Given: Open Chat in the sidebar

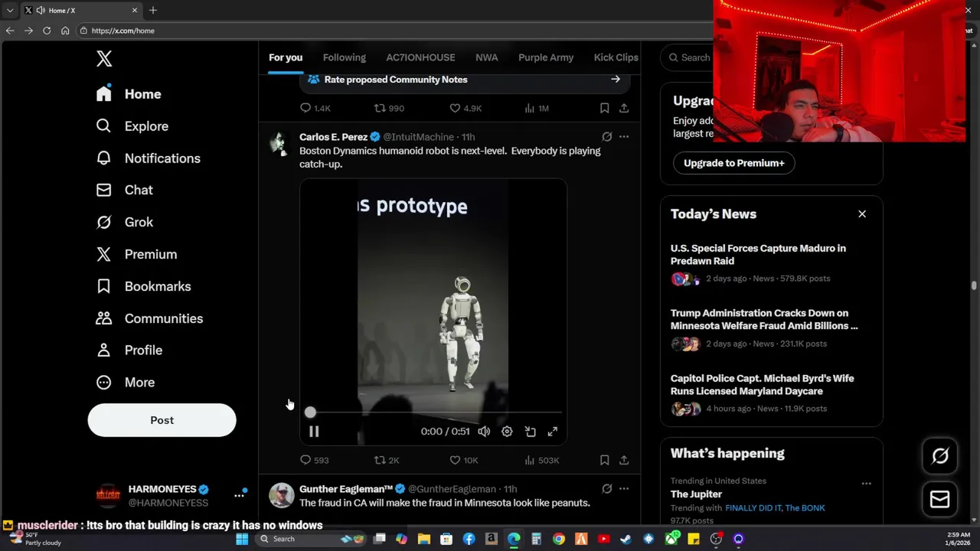Looking at the screenshot, I should tap(124, 190).
